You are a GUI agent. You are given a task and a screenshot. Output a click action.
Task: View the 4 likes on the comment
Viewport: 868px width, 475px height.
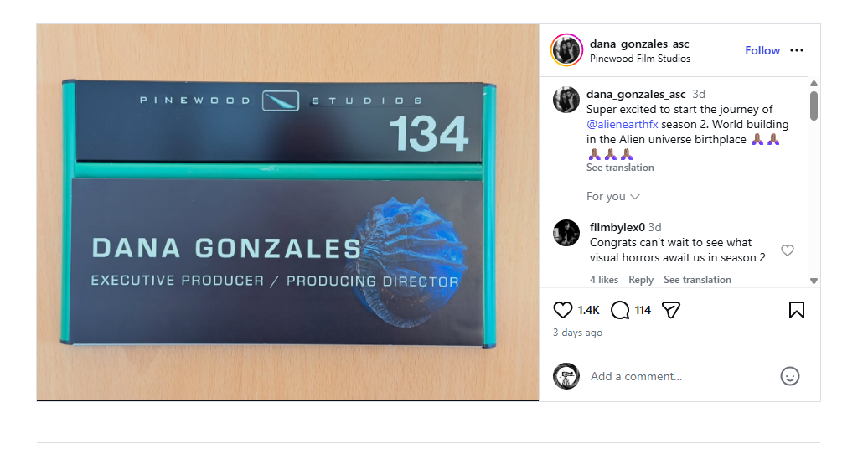[x=604, y=280]
